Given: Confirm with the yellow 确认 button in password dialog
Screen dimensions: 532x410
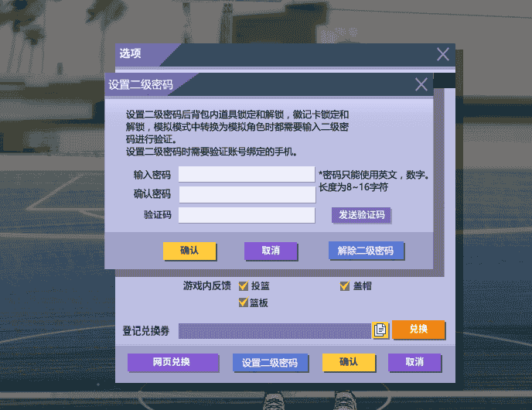Looking at the screenshot, I should pos(189,251).
